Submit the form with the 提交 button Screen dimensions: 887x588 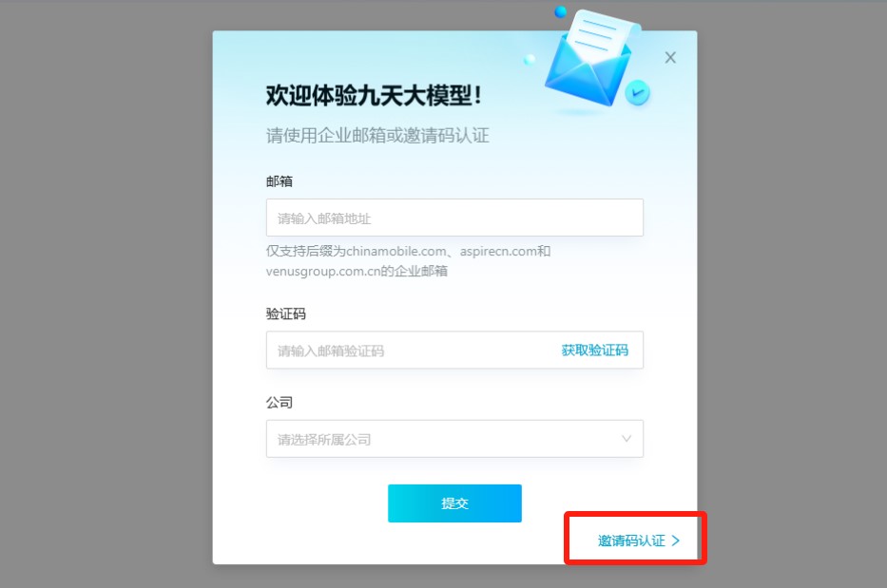click(454, 503)
